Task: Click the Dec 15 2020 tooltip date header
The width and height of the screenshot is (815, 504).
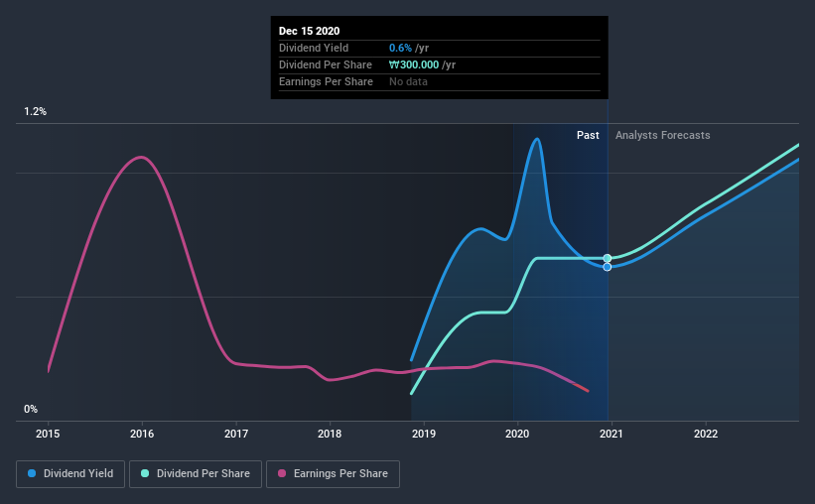Action: pos(310,31)
